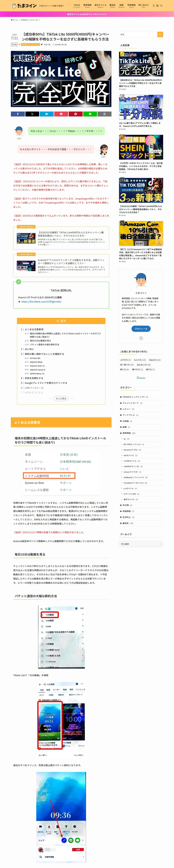Click the もらう力 (29) tag in the sidebar
The width and height of the screenshot is (174, 868).
pyautogui.click(x=140, y=360)
